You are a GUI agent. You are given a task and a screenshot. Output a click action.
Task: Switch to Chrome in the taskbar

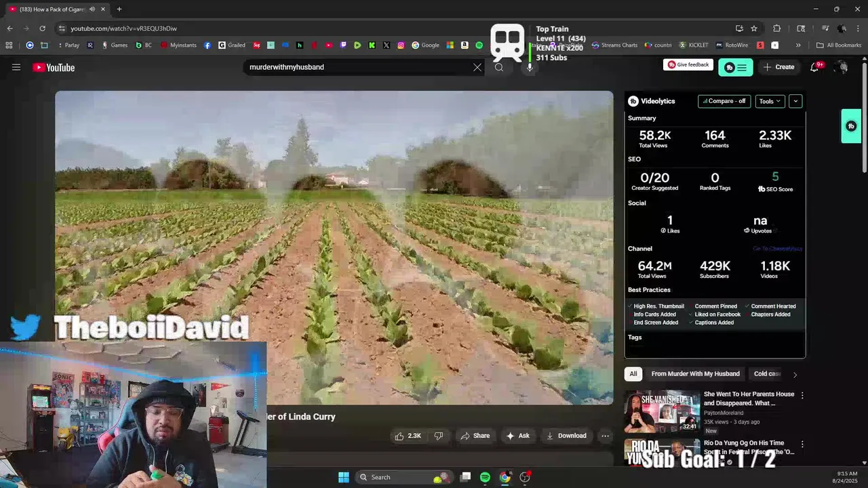coord(505,477)
